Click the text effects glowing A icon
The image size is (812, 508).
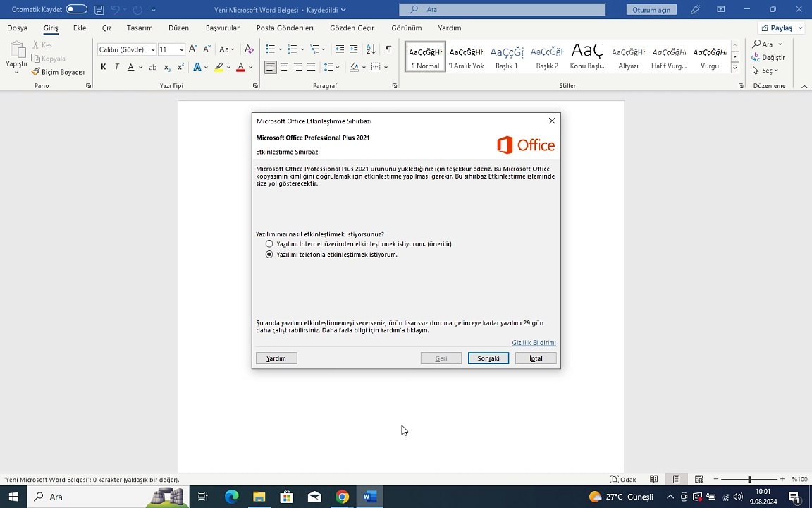point(197,67)
